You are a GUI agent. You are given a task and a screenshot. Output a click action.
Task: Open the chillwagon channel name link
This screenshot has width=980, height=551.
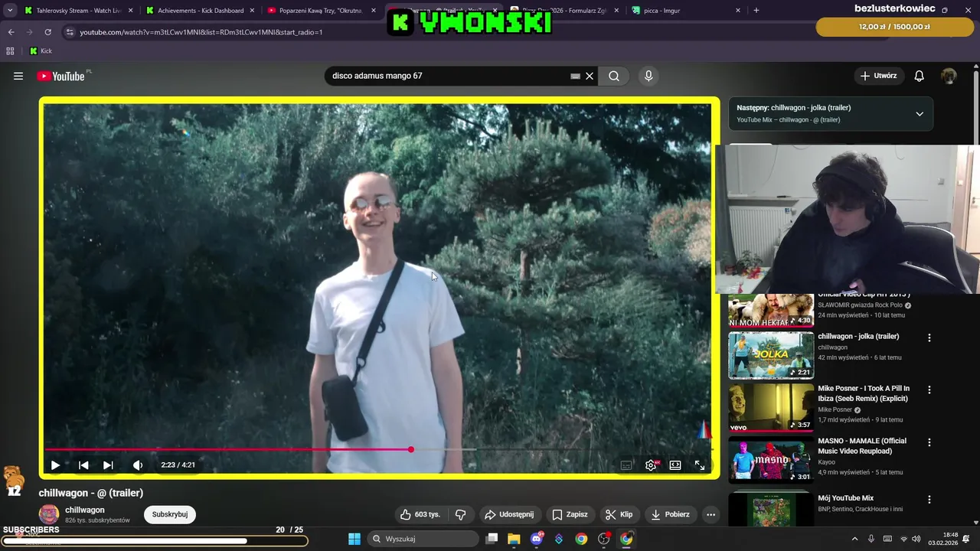pos(85,510)
